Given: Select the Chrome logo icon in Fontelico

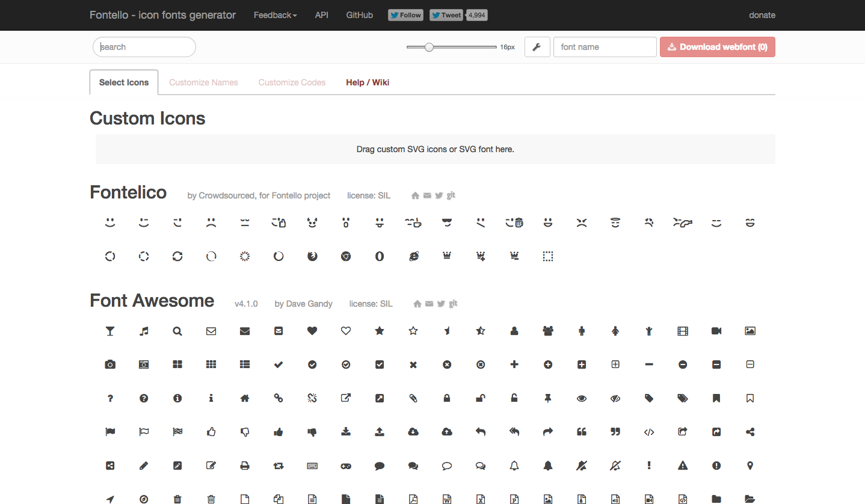Looking at the screenshot, I should [346, 256].
